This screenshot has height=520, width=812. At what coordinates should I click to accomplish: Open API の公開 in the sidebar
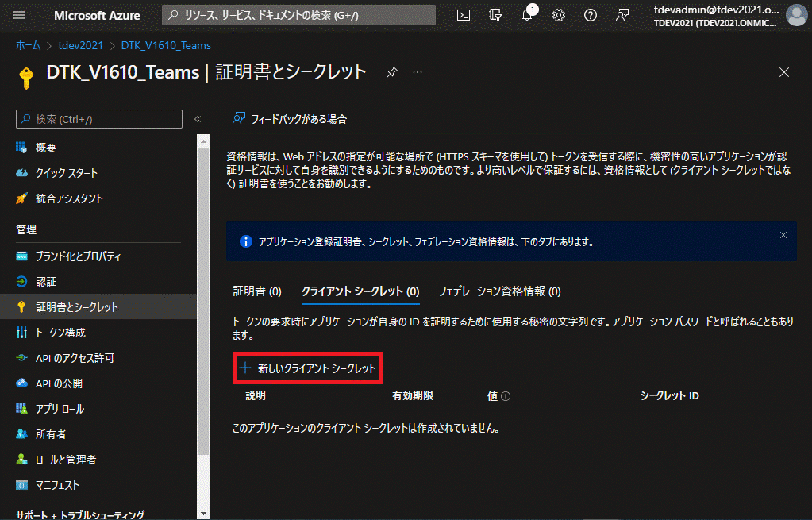59,383
